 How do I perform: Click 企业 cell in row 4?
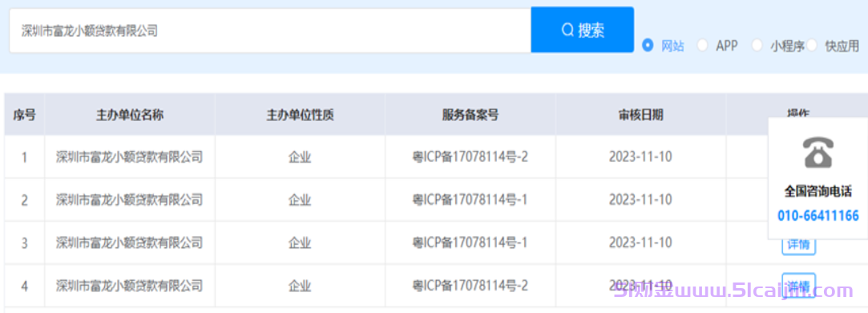[300, 286]
